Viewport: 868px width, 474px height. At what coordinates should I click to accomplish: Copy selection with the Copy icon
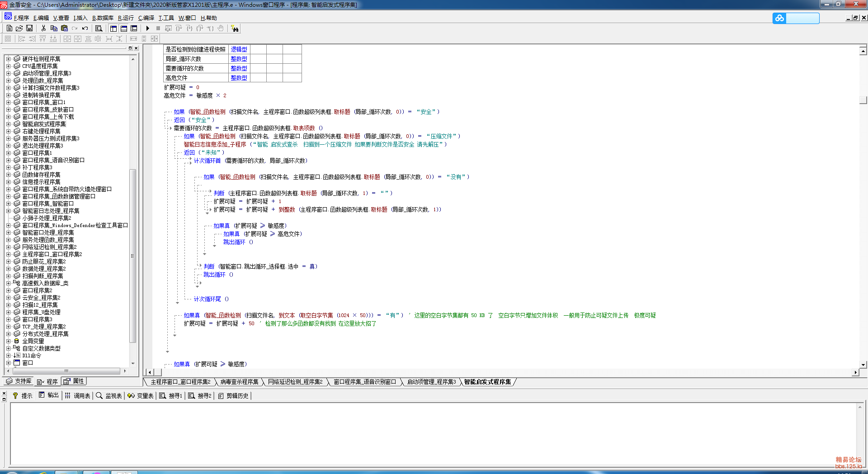tap(54, 28)
